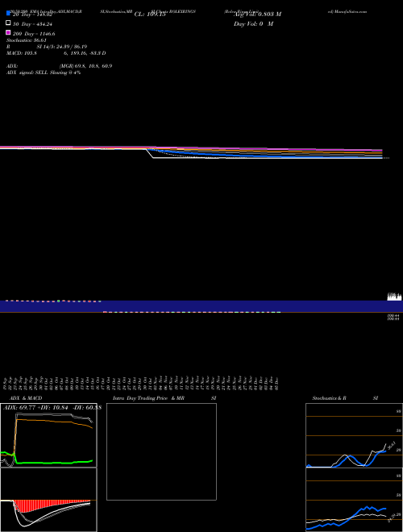Click the website watermark link at top right
Viewport: 403px width, 532px height.
[x=347, y=11]
